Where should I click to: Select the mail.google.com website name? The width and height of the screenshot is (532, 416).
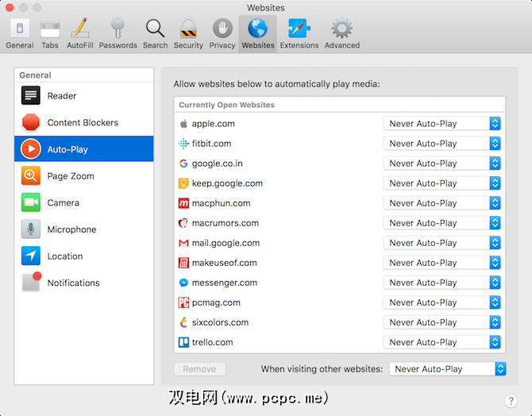(226, 243)
